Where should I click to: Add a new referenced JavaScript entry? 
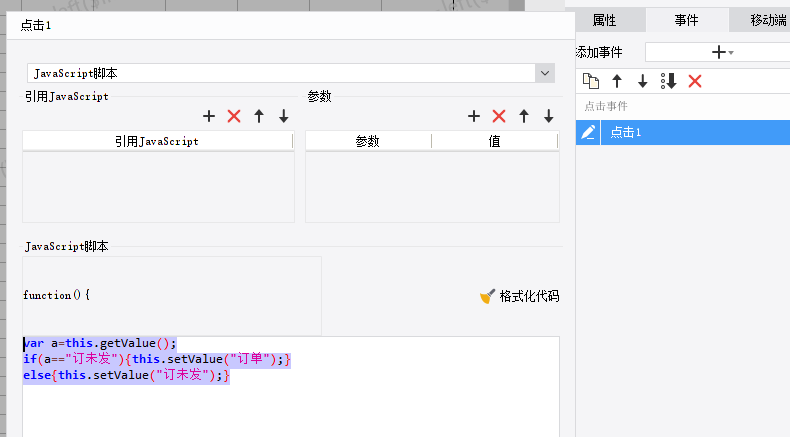[x=209, y=116]
